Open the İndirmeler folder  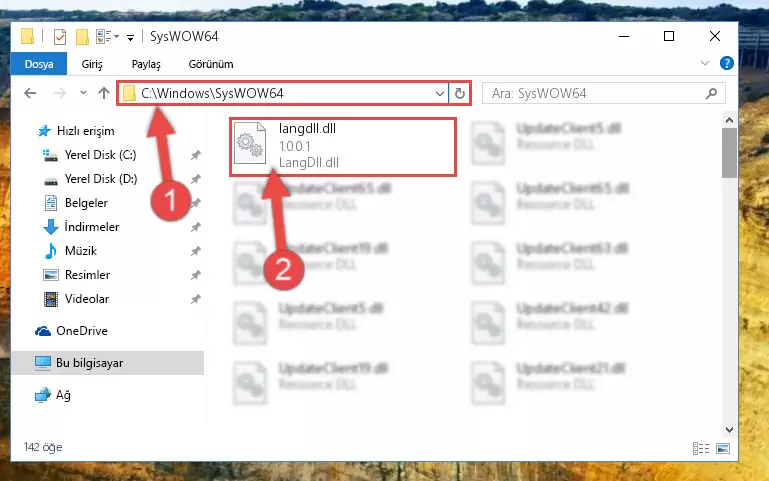(x=92, y=227)
